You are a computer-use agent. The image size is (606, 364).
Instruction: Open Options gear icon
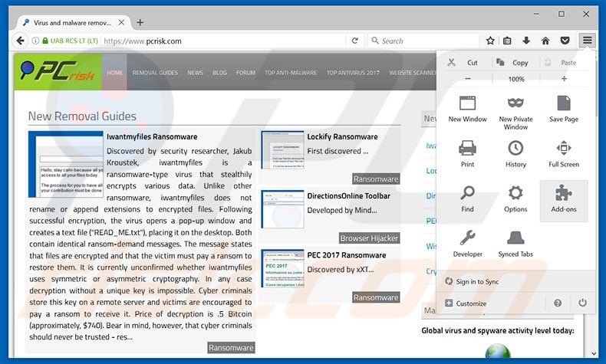pos(515,198)
